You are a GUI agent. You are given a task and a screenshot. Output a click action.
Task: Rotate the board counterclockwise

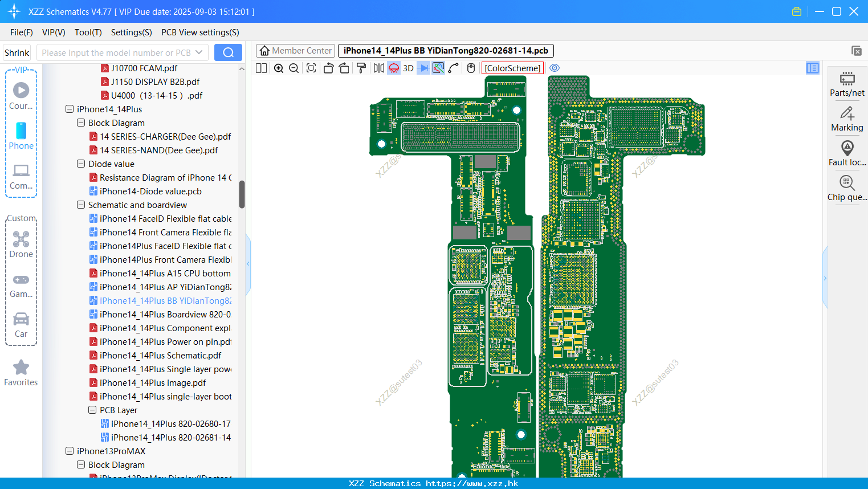tap(328, 68)
